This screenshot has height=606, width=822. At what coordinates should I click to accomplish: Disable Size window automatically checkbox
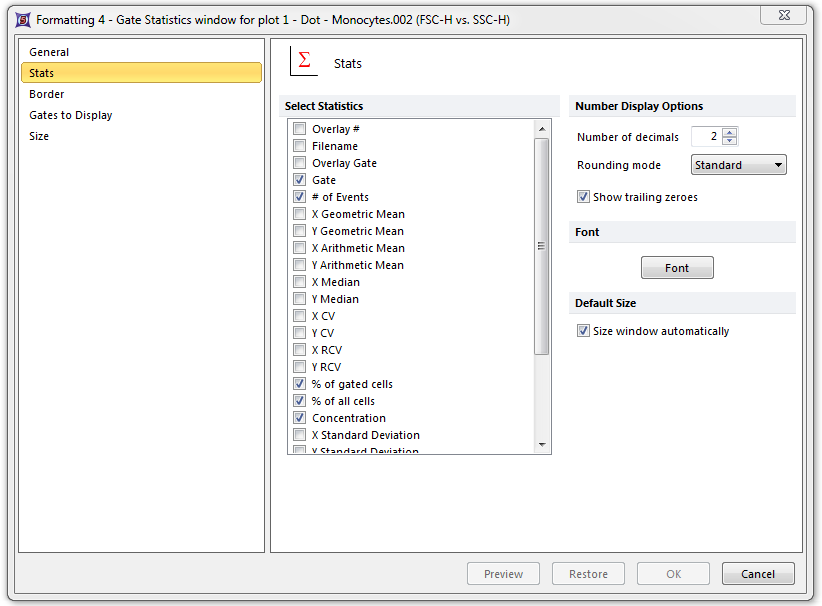pos(584,331)
